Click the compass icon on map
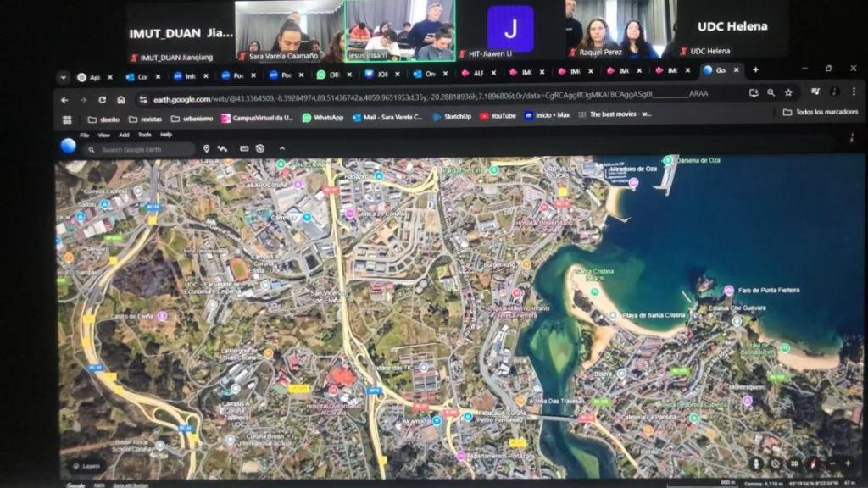Image resolution: width=868 pixels, height=488 pixels. (x=812, y=463)
